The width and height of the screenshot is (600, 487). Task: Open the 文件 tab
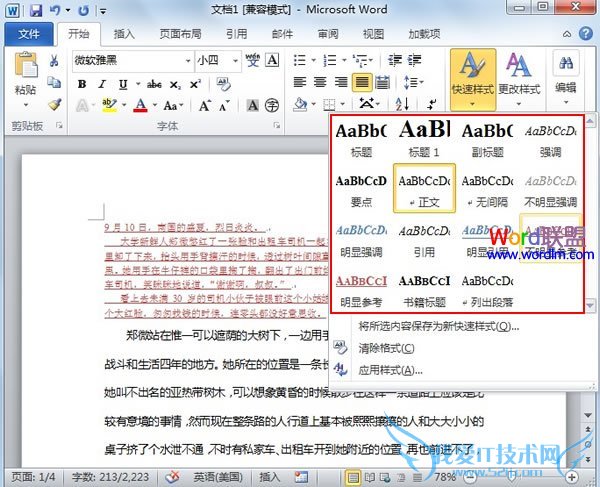(x=29, y=34)
